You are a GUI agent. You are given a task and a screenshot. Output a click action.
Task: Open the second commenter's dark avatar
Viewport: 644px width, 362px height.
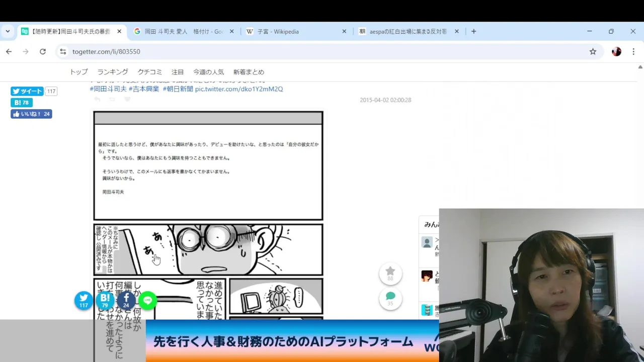(x=427, y=276)
